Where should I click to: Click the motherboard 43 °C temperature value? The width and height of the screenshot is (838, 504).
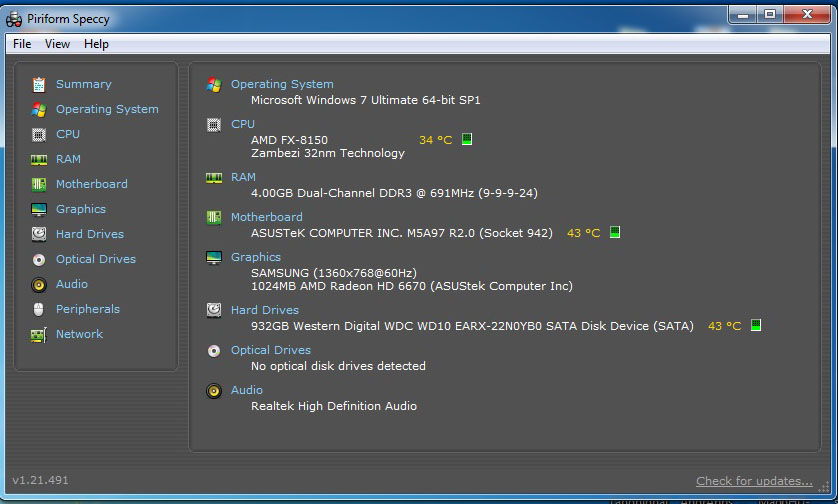(584, 234)
